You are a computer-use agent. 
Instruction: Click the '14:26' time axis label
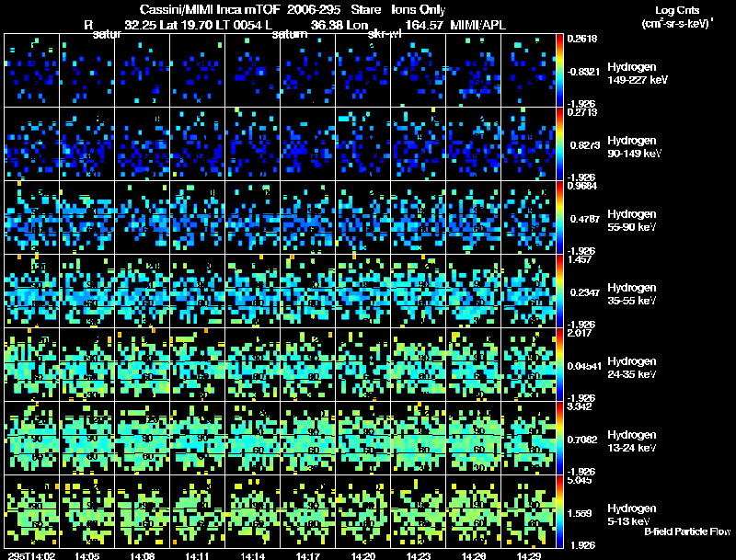pos(473,555)
